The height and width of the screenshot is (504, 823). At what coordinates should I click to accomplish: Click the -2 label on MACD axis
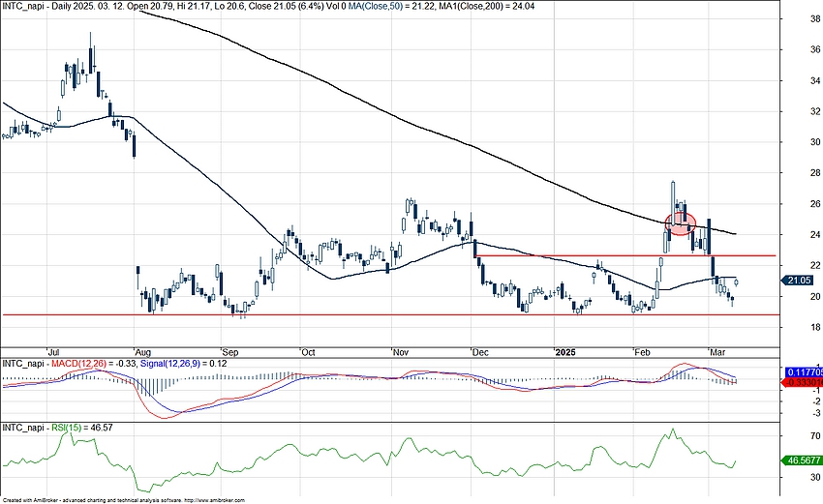[x=815, y=401]
